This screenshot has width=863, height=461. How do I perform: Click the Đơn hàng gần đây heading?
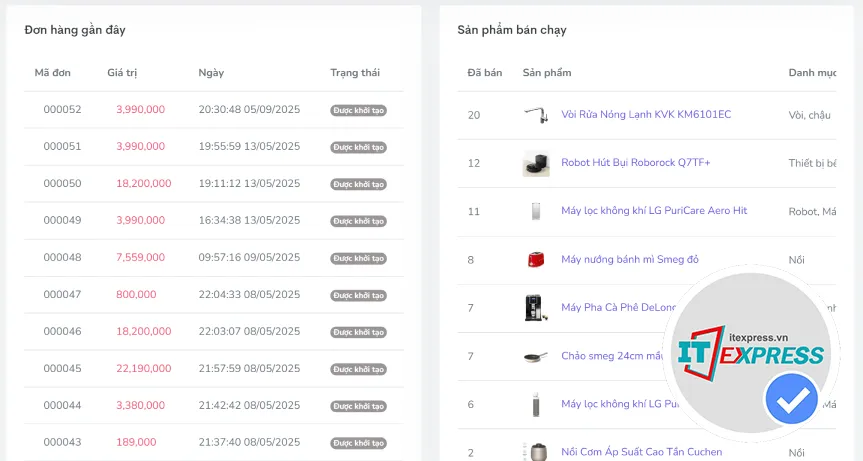pos(75,30)
